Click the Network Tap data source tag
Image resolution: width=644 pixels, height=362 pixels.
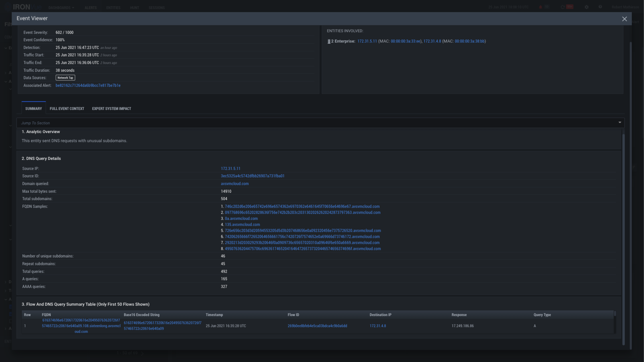pos(65,78)
